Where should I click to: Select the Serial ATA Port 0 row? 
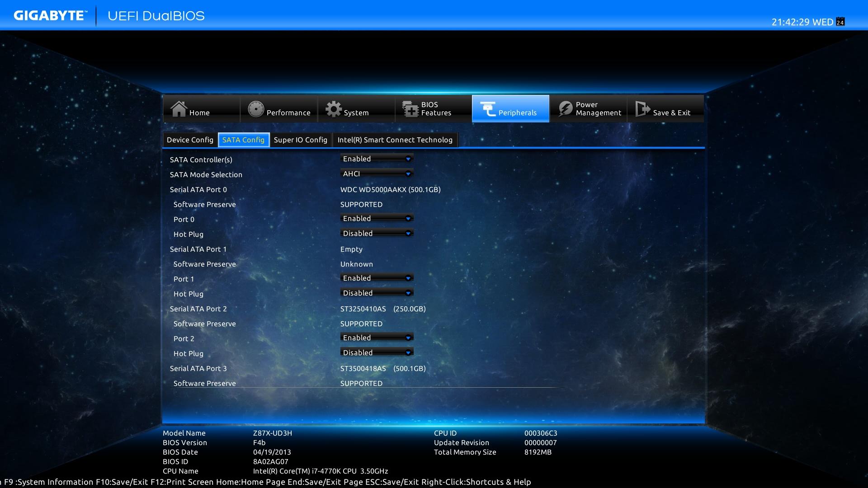198,190
